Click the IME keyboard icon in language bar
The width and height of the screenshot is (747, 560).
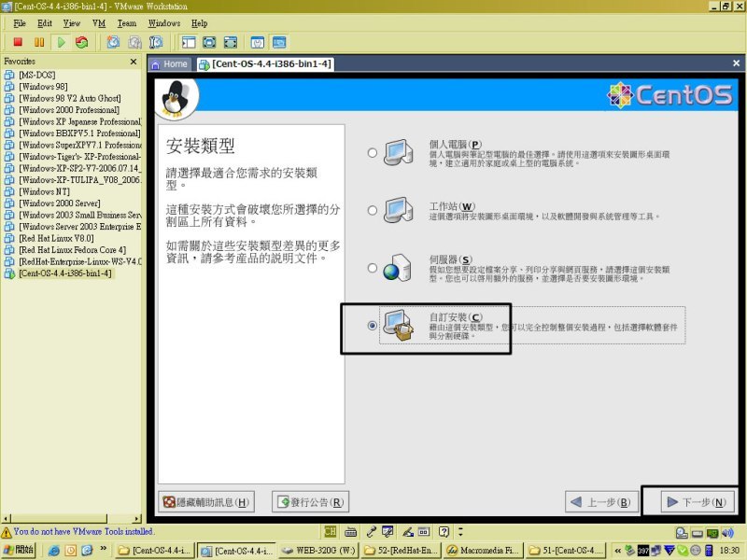point(351,531)
